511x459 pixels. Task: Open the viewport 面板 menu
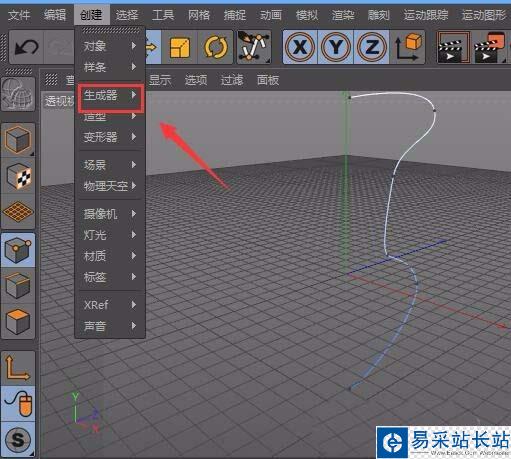[x=268, y=80]
